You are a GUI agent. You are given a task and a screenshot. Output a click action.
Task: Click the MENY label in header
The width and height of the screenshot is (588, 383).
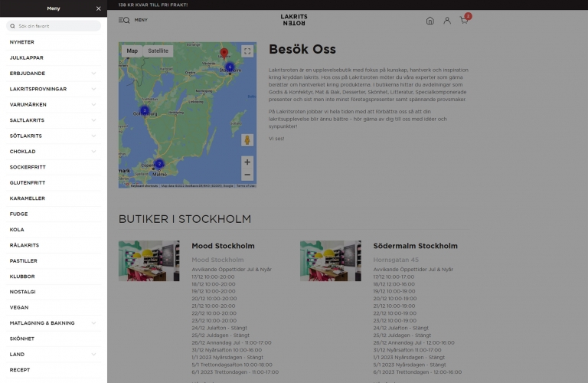tap(141, 20)
